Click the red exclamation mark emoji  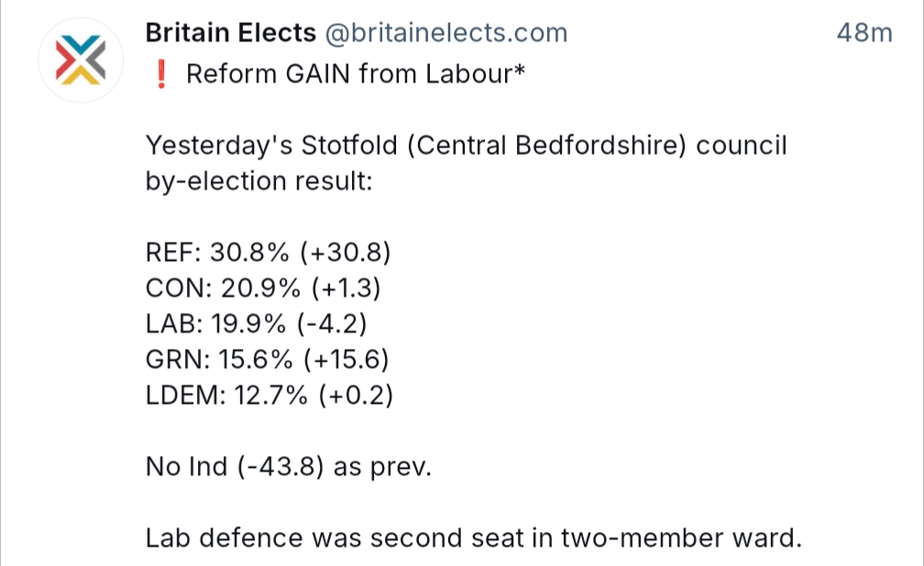click(x=161, y=74)
